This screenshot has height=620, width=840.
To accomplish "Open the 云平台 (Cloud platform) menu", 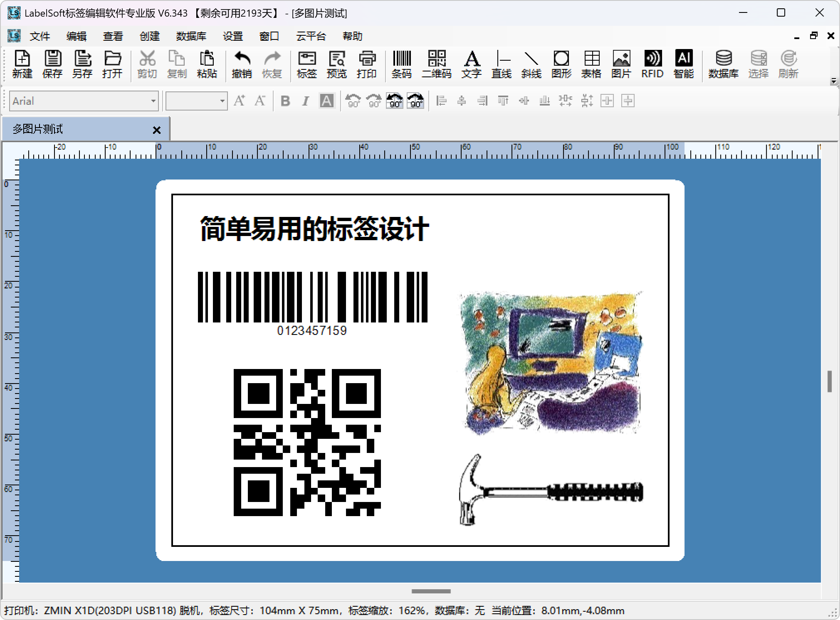I will (311, 37).
